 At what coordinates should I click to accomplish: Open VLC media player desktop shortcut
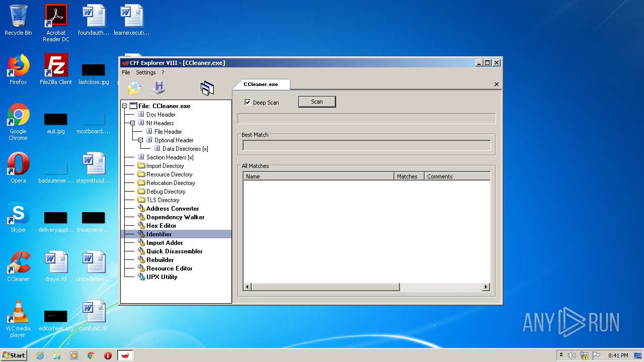pyautogui.click(x=18, y=319)
